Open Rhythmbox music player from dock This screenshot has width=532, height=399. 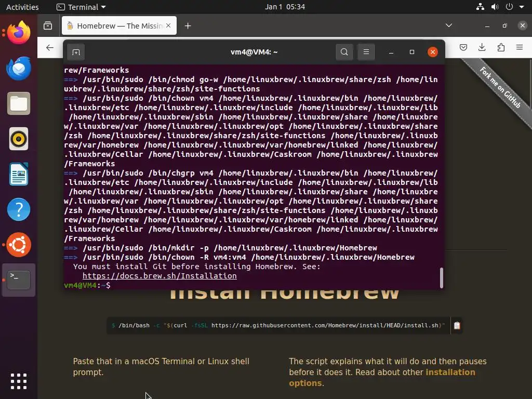(x=19, y=139)
